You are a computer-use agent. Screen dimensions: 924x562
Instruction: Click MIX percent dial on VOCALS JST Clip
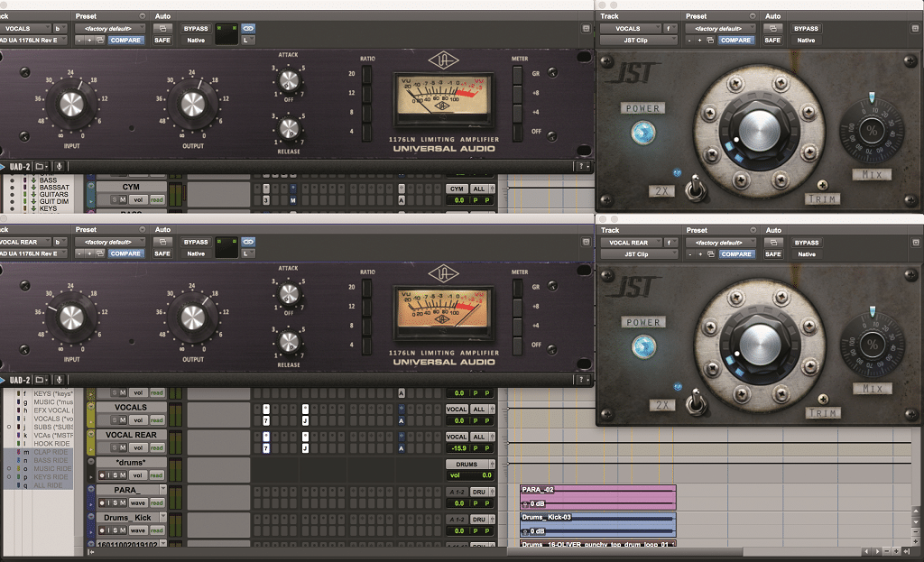point(872,131)
